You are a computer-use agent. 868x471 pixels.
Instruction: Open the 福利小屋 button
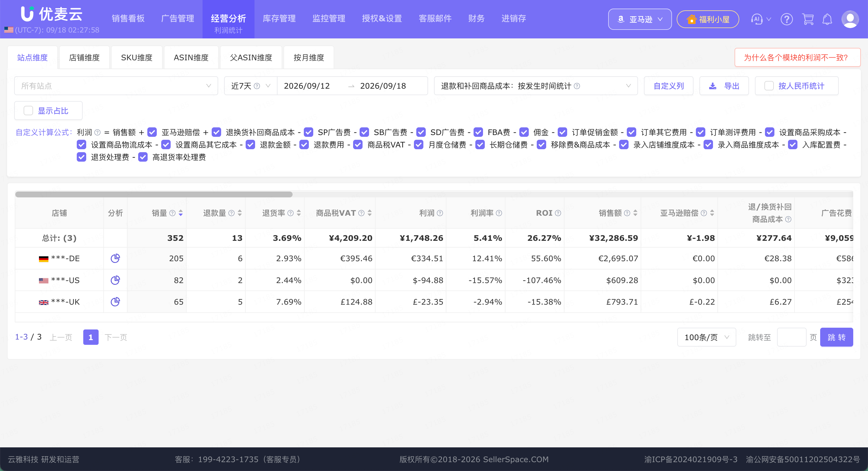[708, 19]
